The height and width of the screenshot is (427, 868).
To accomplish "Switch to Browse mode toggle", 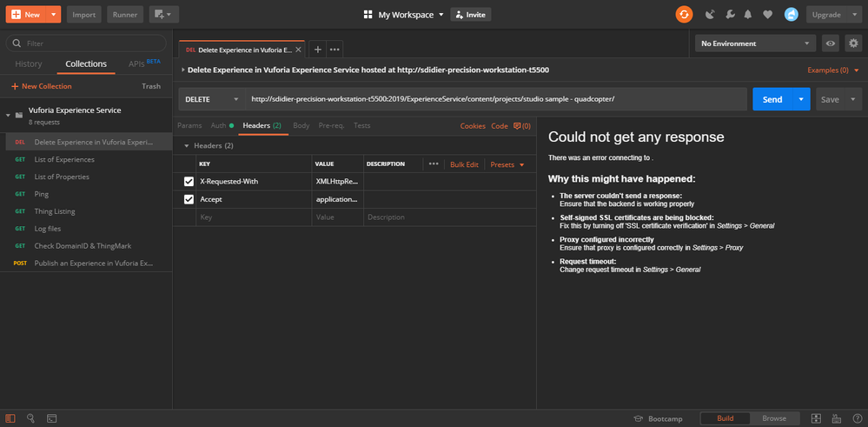I will point(773,418).
